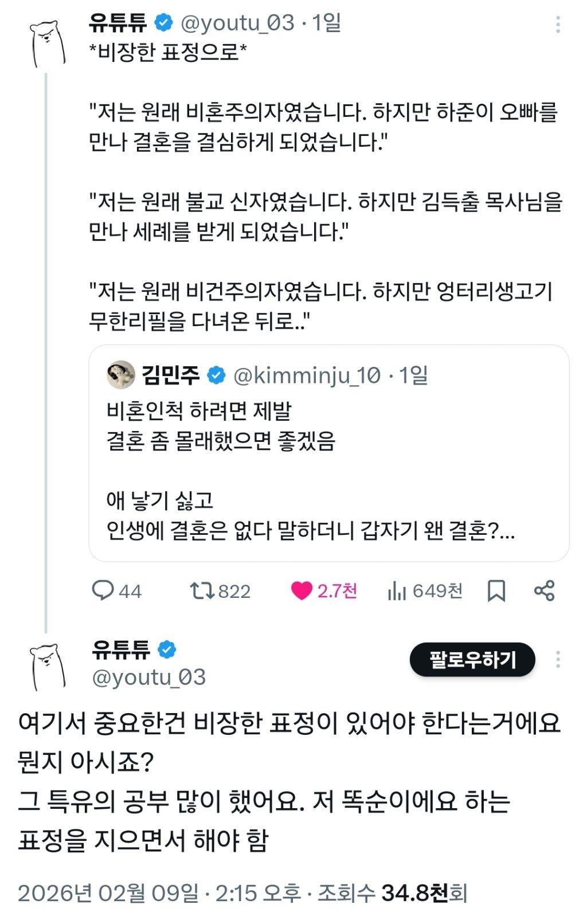Viewport: 587px width, 924px height.
Task: Open the top 유튜튜 bear profile avatar
Action: click(x=48, y=44)
